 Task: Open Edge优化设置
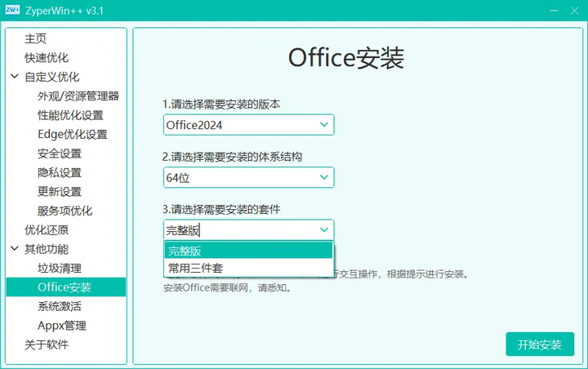[x=73, y=134]
